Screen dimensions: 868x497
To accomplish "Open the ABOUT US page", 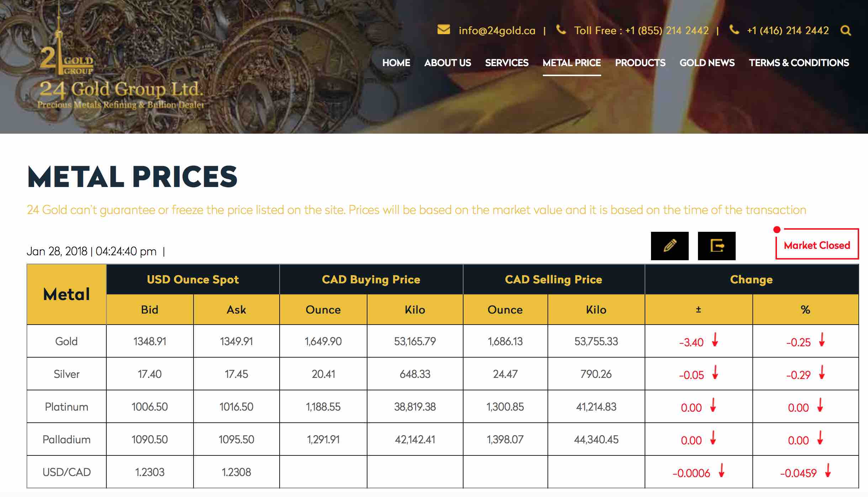I will [448, 63].
